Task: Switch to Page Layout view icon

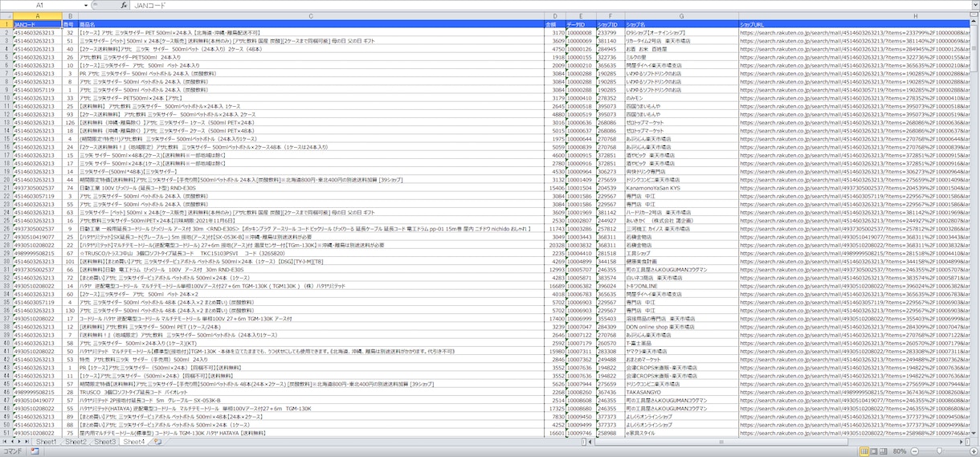Action: coord(876,451)
